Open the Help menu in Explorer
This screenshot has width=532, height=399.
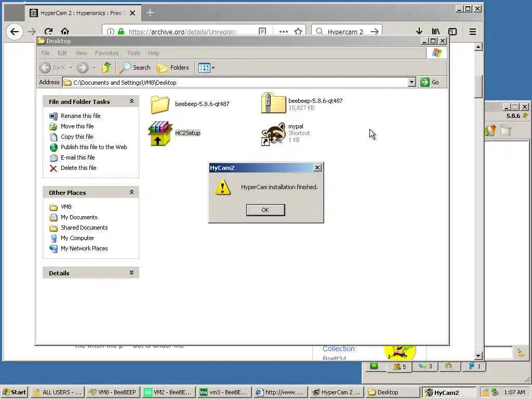click(153, 53)
